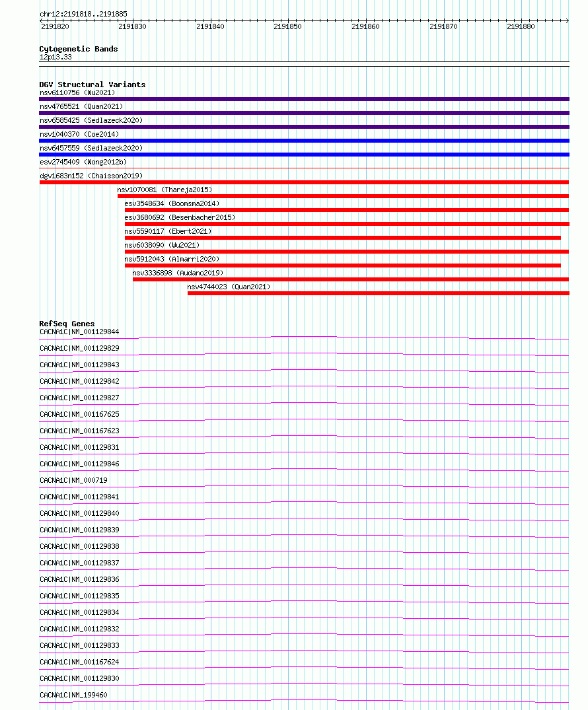
Task: Open transcript CACNA1C|NM_001129834
Action: pyautogui.click(x=79, y=613)
